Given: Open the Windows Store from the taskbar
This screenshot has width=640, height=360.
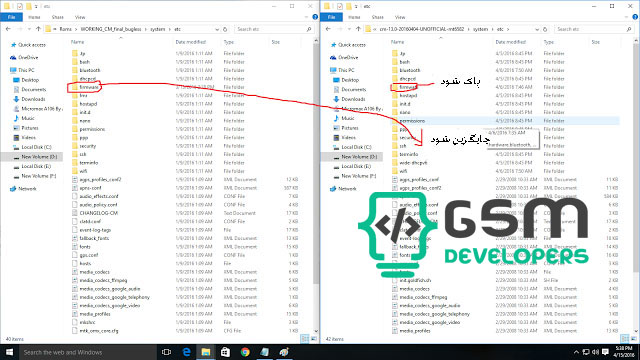Looking at the screenshot, I should point(225,352).
